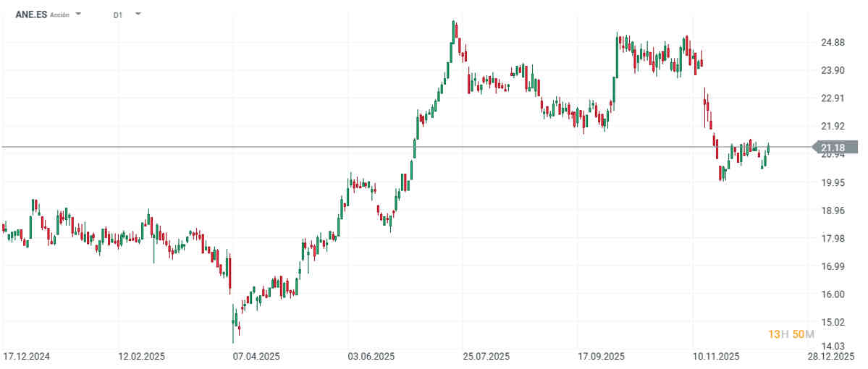Click the ANE.ES ticker symbol name
This screenshot has height=369, width=868.
pos(31,14)
